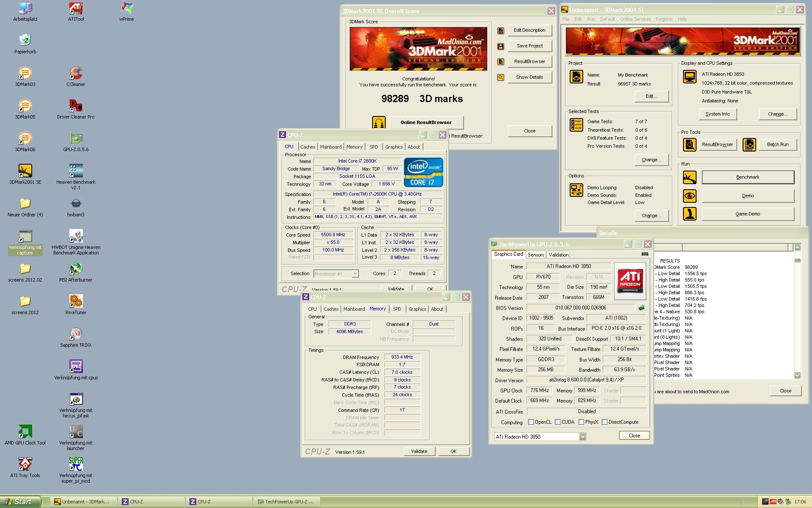Select the 3DMark06 desktop icon
The height and width of the screenshot is (508, 812).
pyautogui.click(x=25, y=142)
